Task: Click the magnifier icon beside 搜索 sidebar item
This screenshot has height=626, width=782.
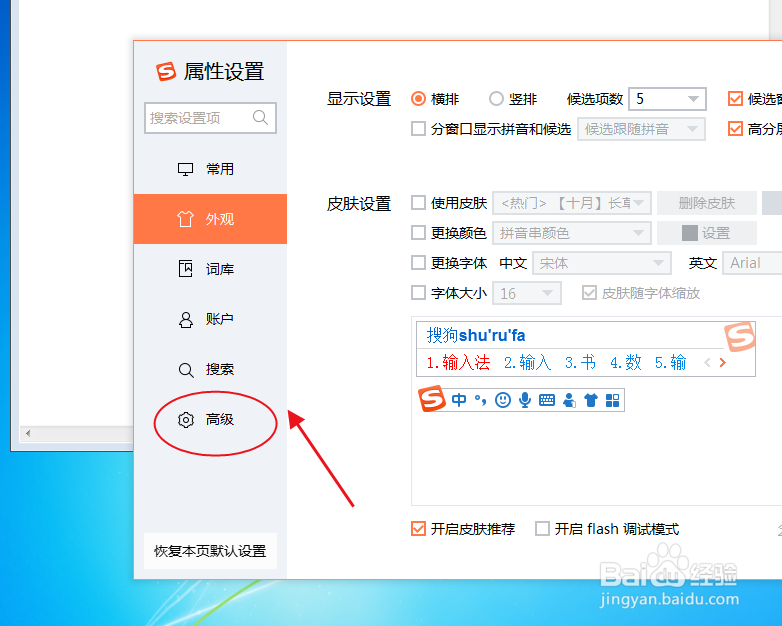Action: click(x=186, y=370)
